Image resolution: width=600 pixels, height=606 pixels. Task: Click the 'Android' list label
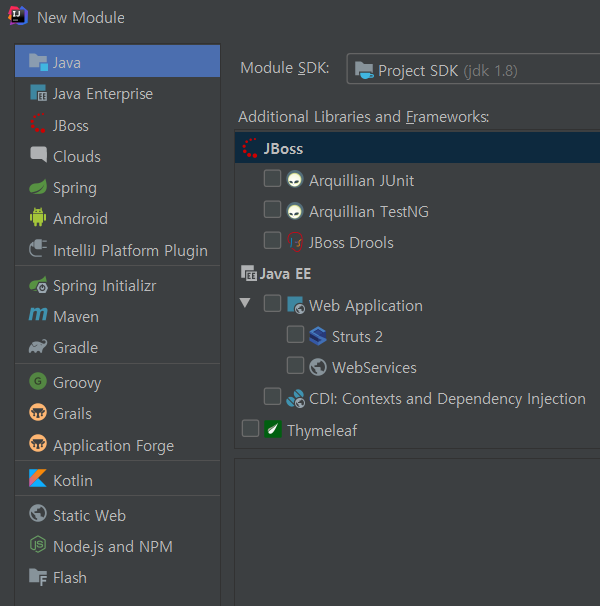tap(80, 219)
